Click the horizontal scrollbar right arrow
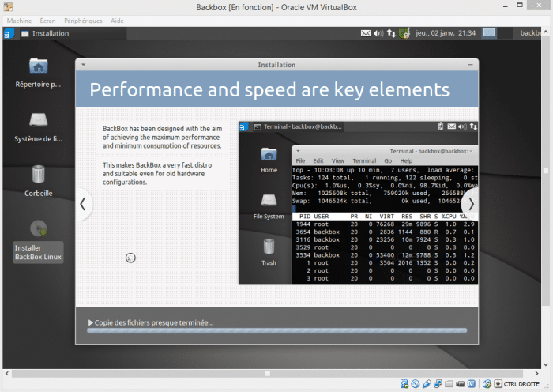Viewport: 553px width, 392px height. click(x=536, y=373)
